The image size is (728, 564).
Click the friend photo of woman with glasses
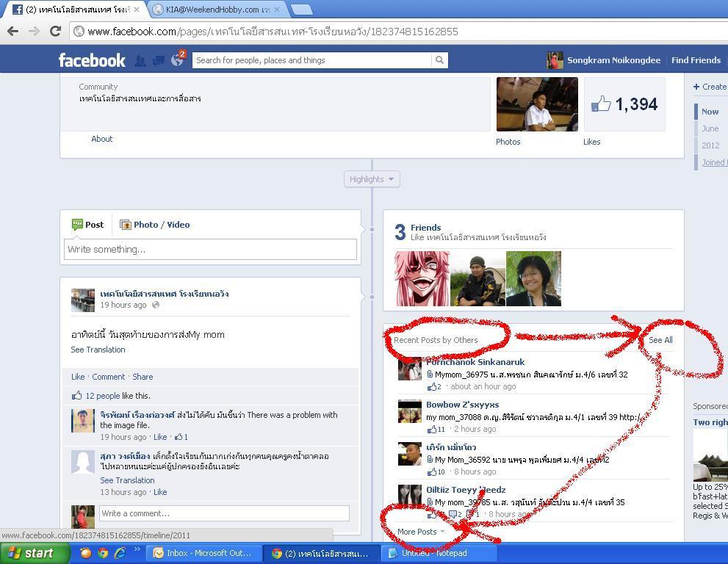(x=533, y=278)
